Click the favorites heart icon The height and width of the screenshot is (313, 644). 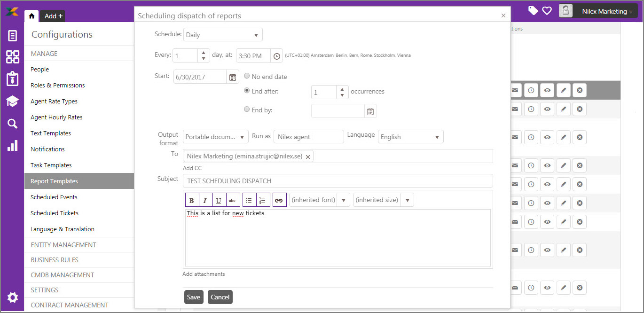pos(547,10)
